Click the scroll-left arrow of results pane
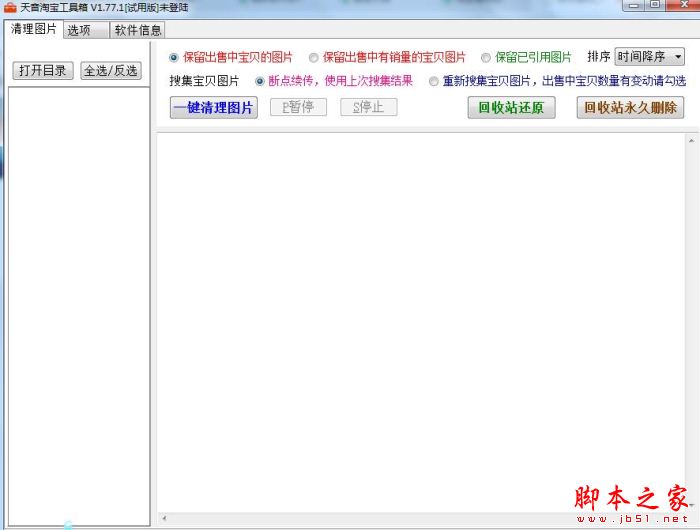 164,518
